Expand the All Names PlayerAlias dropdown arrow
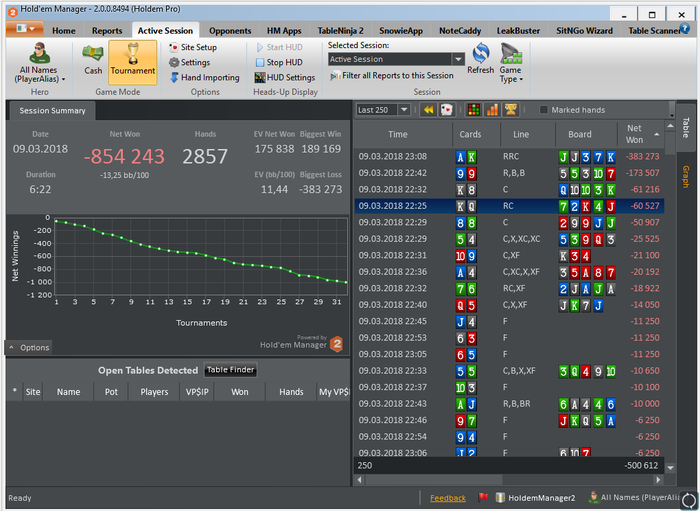Screen dimensions: 700x511 (63, 79)
